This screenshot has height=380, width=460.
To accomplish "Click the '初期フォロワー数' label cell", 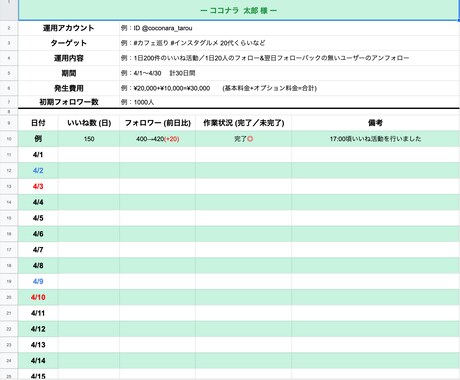I will pos(69,102).
